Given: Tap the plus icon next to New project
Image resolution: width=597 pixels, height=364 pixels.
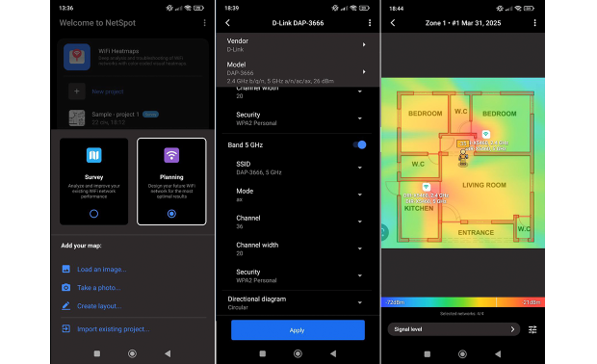Looking at the screenshot, I should point(76,91).
